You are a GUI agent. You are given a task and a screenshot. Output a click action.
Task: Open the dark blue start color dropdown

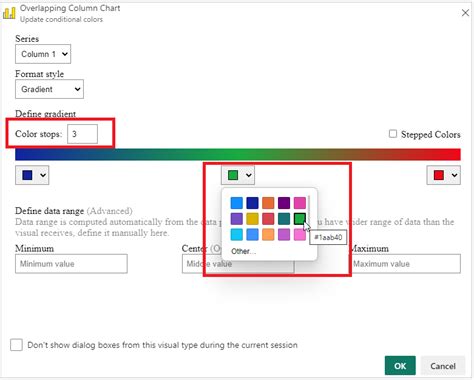(32, 175)
